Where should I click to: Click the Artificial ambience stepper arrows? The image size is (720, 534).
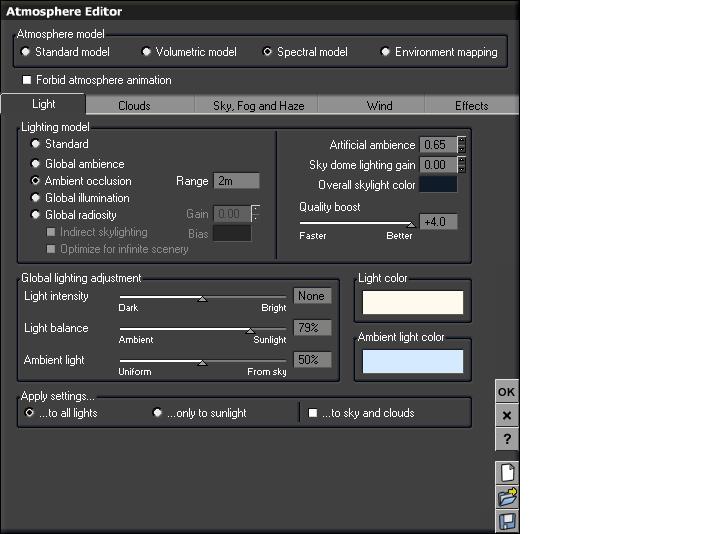pos(462,145)
